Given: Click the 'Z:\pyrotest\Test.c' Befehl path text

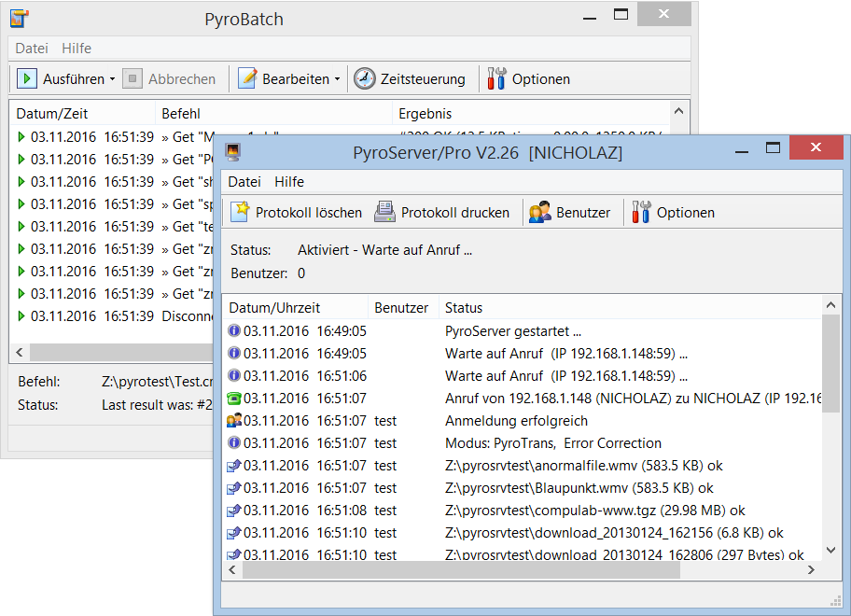Looking at the screenshot, I should click(x=158, y=382).
